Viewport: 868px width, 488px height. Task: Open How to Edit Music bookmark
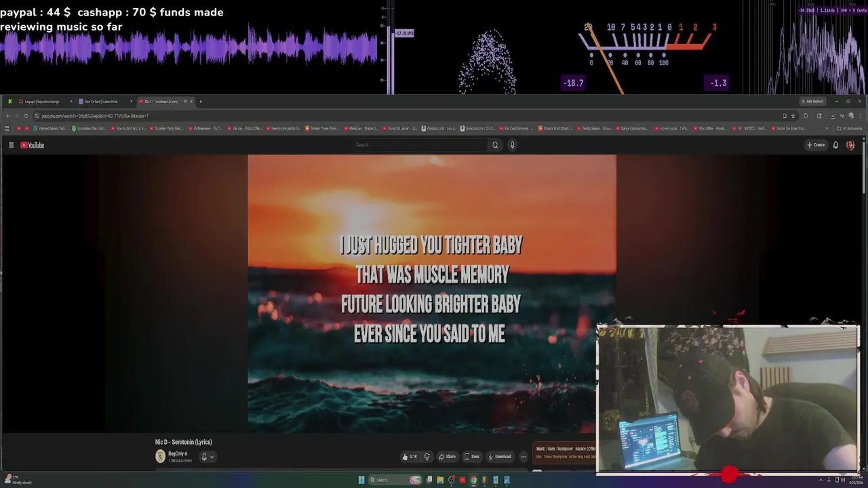(x=127, y=128)
